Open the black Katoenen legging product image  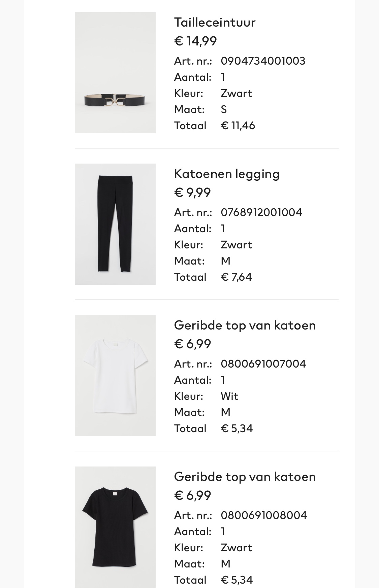(x=115, y=224)
